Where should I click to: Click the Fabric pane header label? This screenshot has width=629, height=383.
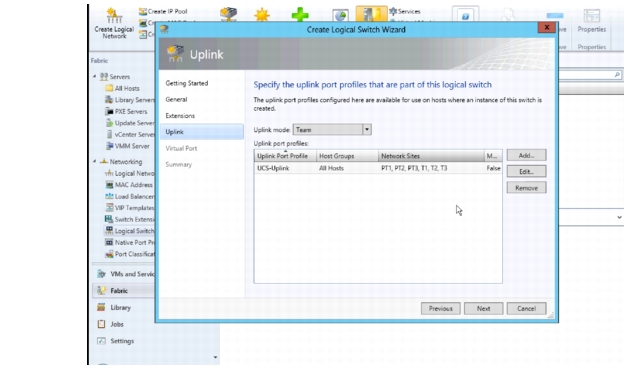[99, 61]
